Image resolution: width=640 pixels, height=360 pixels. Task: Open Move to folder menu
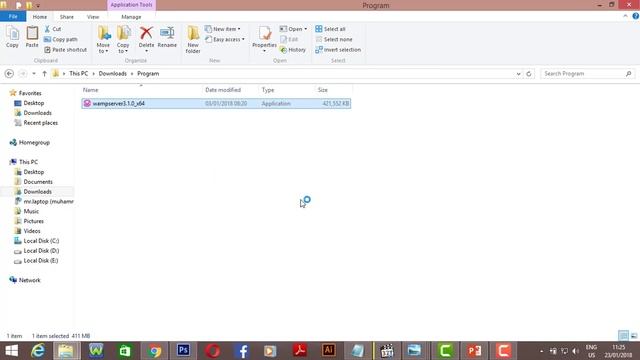103,40
